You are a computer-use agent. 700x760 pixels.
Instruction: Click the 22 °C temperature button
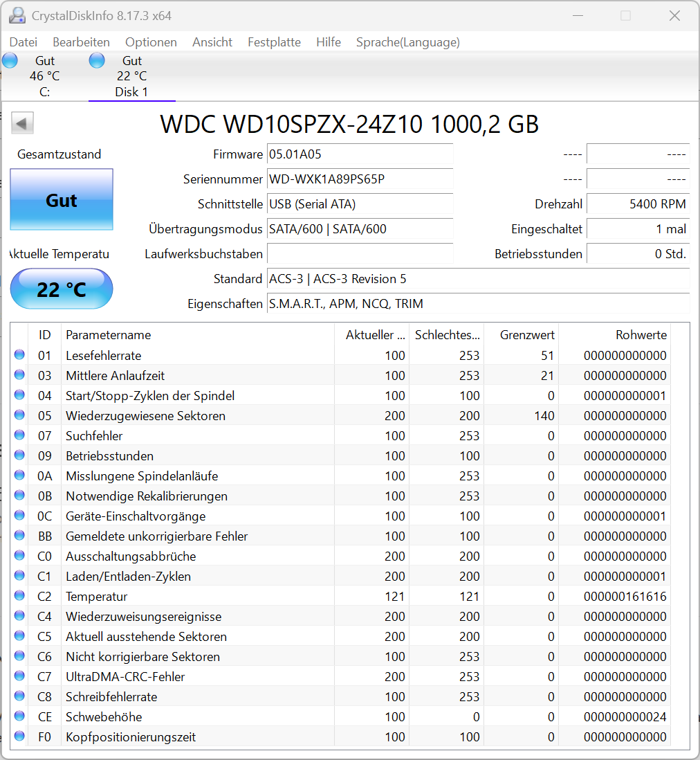tap(62, 289)
